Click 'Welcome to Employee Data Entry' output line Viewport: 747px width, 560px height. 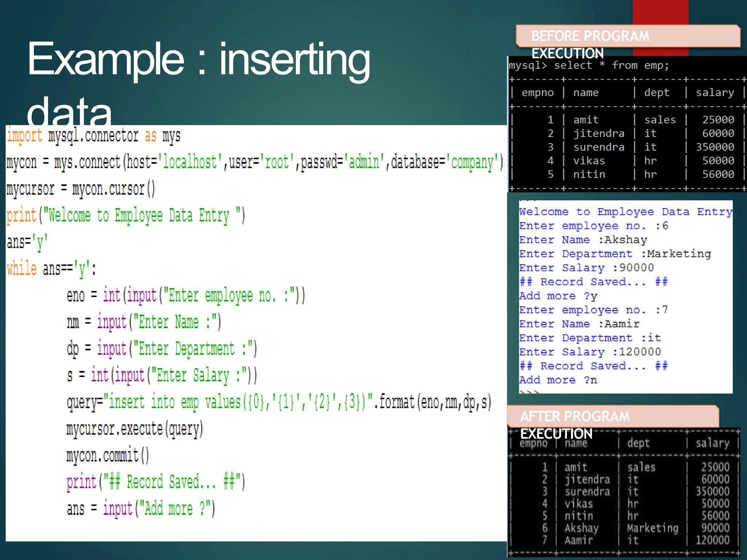626,212
